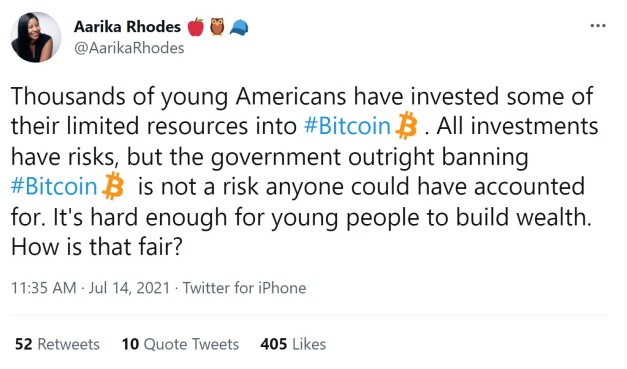This screenshot has width=627, height=369.
Task: Click the tweet text about young Americans
Action: (304, 171)
